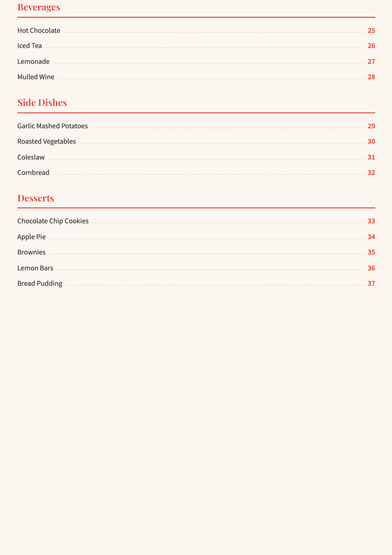Open the Brownies recipe link
The width and height of the screenshot is (392, 555).
click(196, 252)
